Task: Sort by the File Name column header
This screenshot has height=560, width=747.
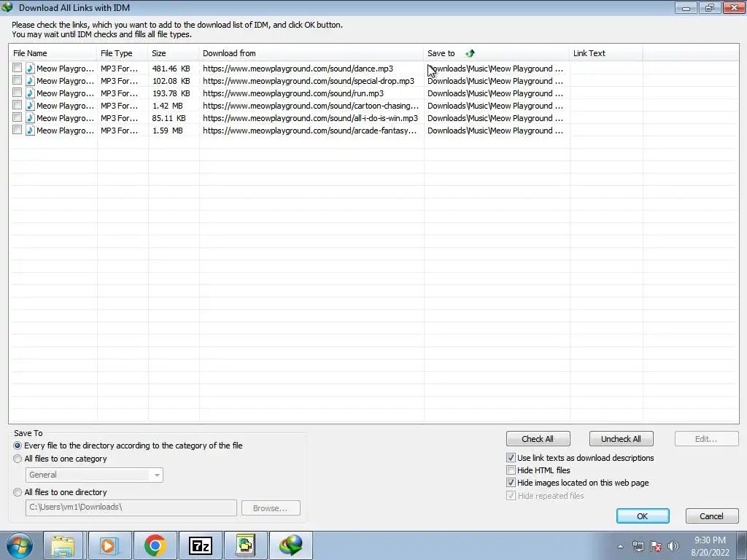Action: pos(53,53)
